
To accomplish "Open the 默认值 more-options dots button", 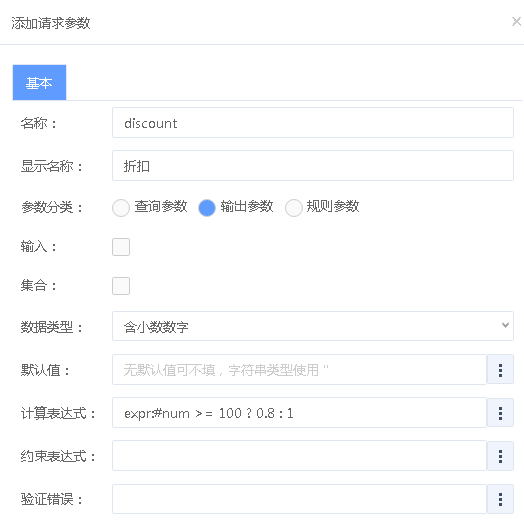I will [500, 370].
